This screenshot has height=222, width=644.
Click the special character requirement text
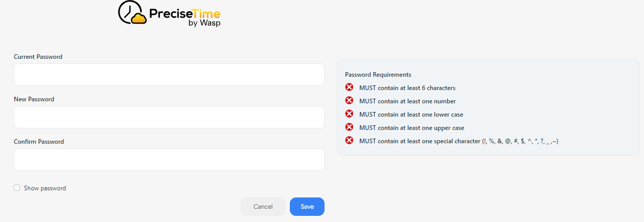click(458, 141)
